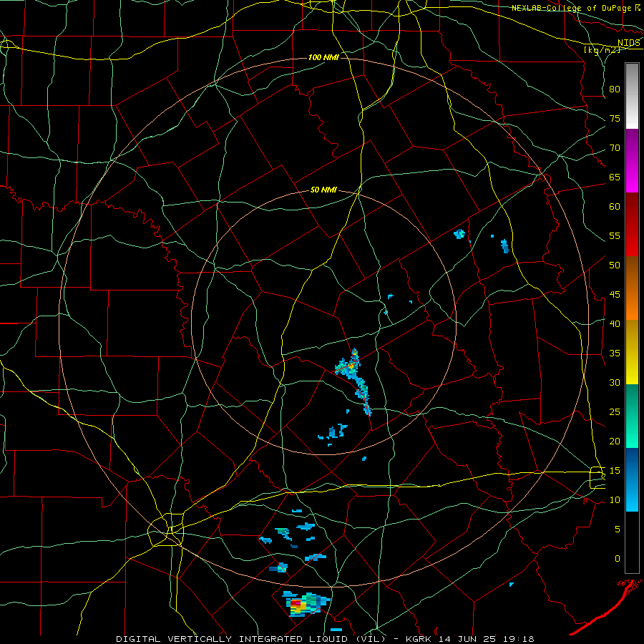The width and height of the screenshot is (644, 644).
Task: Select the 30 label on the color scale
Action: click(615, 383)
